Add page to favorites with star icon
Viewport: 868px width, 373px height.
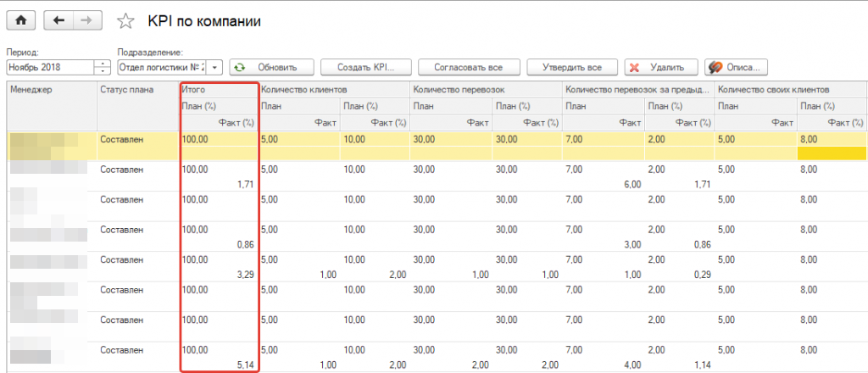coord(126,21)
